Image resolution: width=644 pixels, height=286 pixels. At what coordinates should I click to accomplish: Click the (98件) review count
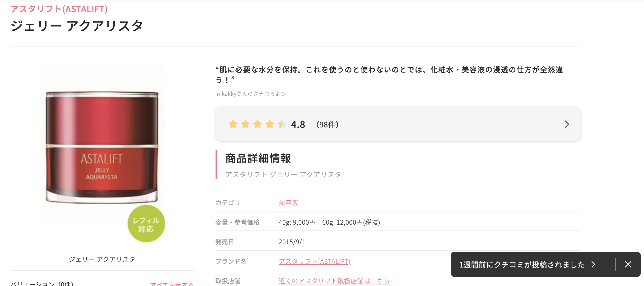[x=327, y=124]
